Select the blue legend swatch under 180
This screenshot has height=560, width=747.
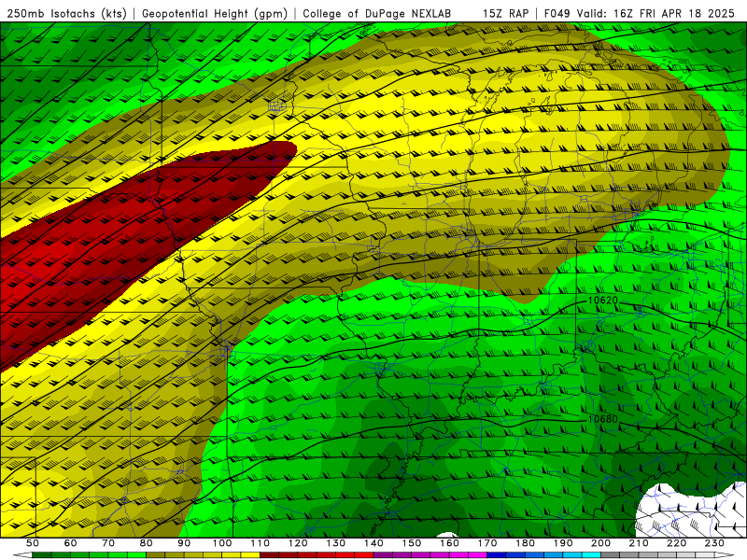pos(534,555)
